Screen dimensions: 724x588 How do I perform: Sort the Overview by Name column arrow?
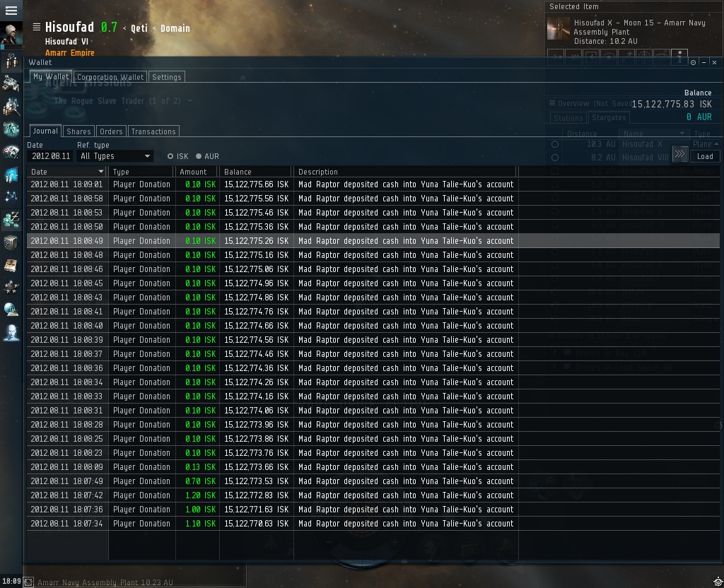pyautogui.click(x=682, y=134)
